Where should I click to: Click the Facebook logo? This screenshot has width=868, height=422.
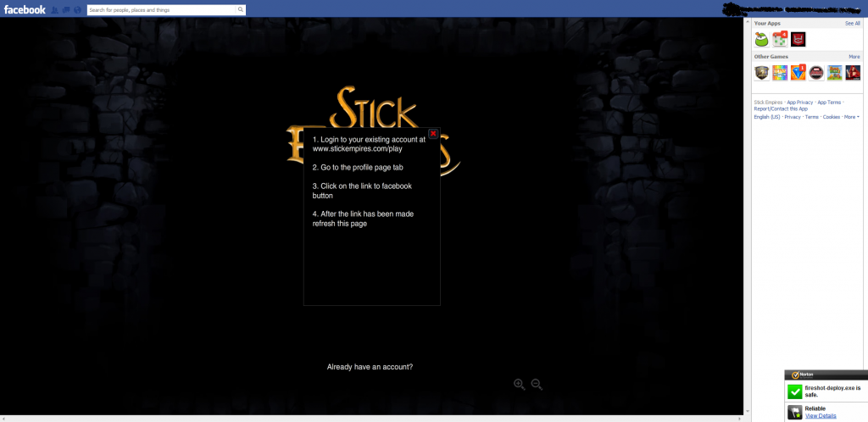(25, 9)
